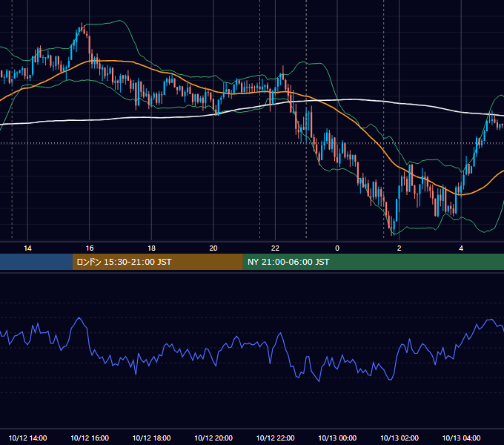Click hour label 2 on upper axis

tap(399, 248)
